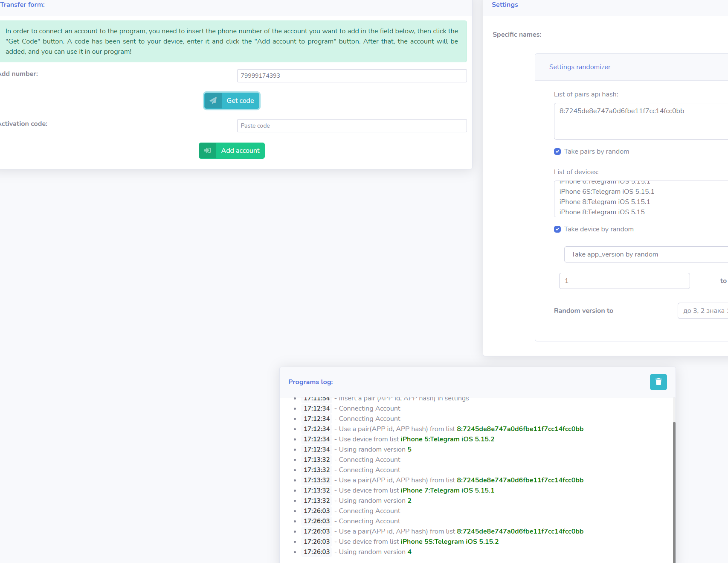The height and width of the screenshot is (563, 728).
Task: Click the Settings panel title
Action: pos(505,5)
